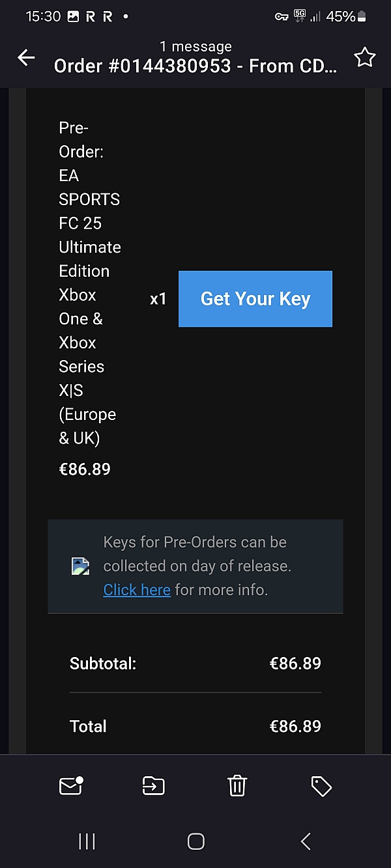Image resolution: width=391 pixels, height=868 pixels.
Task: Open the label tag options
Action: coord(321,787)
